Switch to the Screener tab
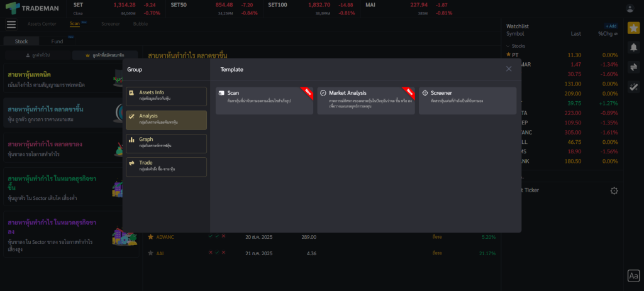The width and height of the screenshot is (644, 291). pyautogui.click(x=111, y=24)
